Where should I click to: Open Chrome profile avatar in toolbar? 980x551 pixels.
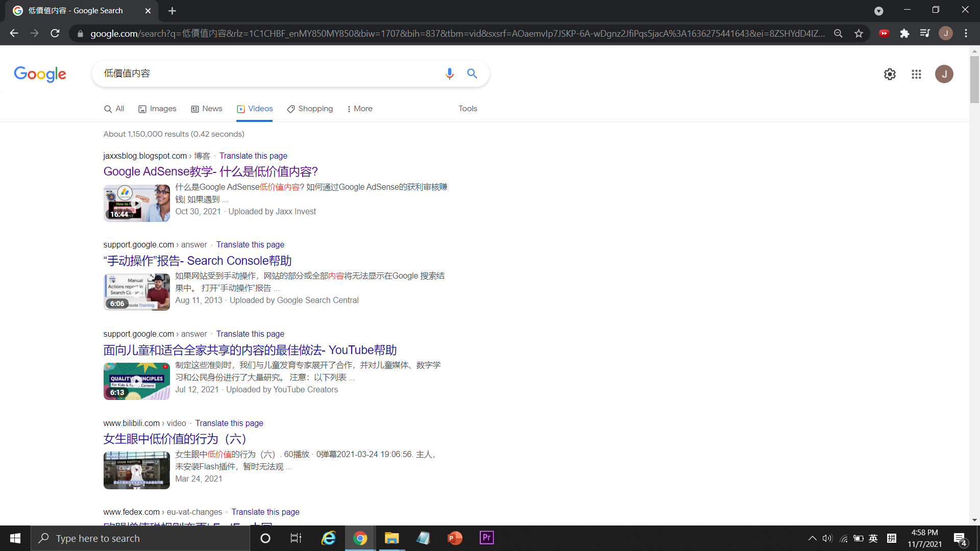[945, 33]
